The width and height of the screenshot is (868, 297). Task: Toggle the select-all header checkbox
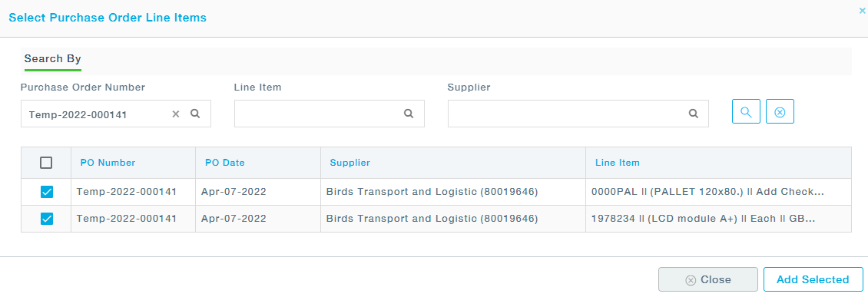[47, 163]
